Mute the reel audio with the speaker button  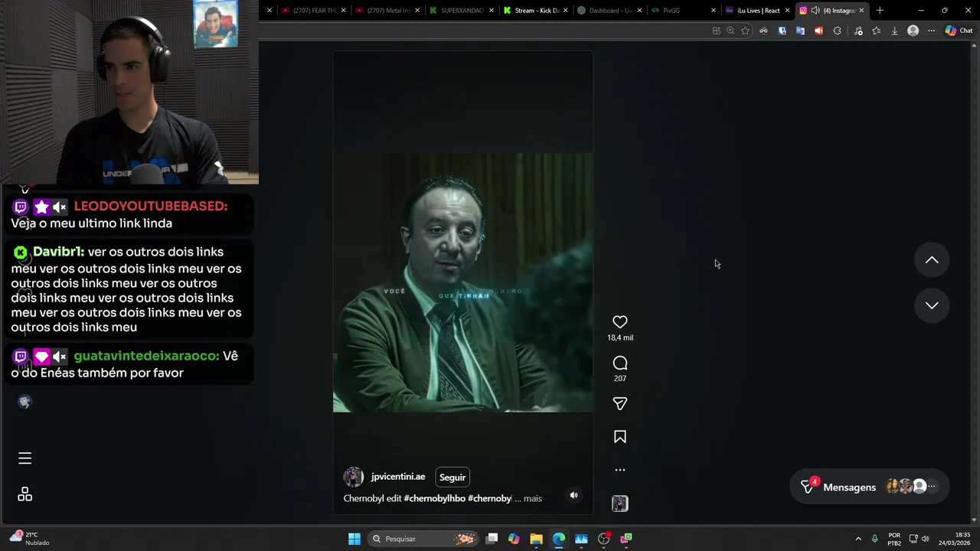(x=573, y=495)
